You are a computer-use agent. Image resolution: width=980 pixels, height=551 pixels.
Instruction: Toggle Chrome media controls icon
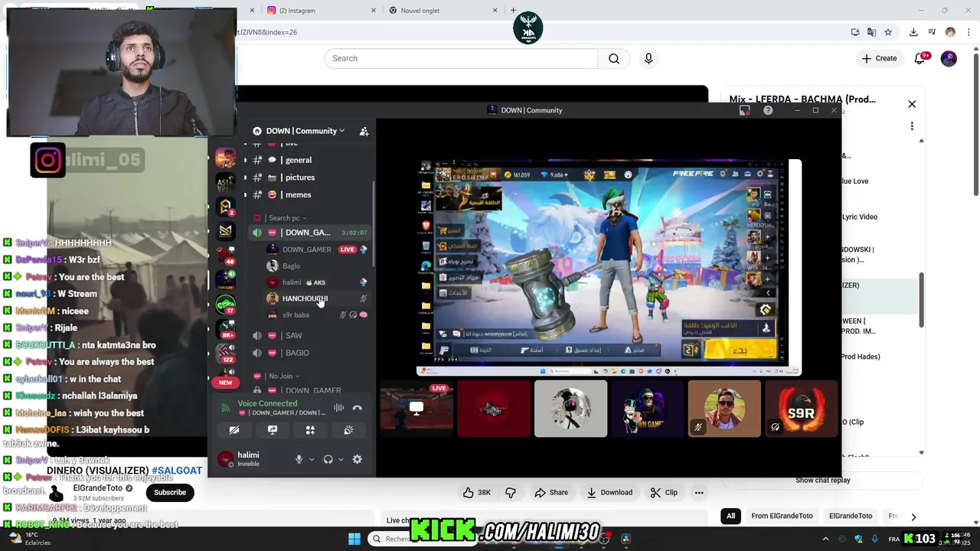[932, 32]
